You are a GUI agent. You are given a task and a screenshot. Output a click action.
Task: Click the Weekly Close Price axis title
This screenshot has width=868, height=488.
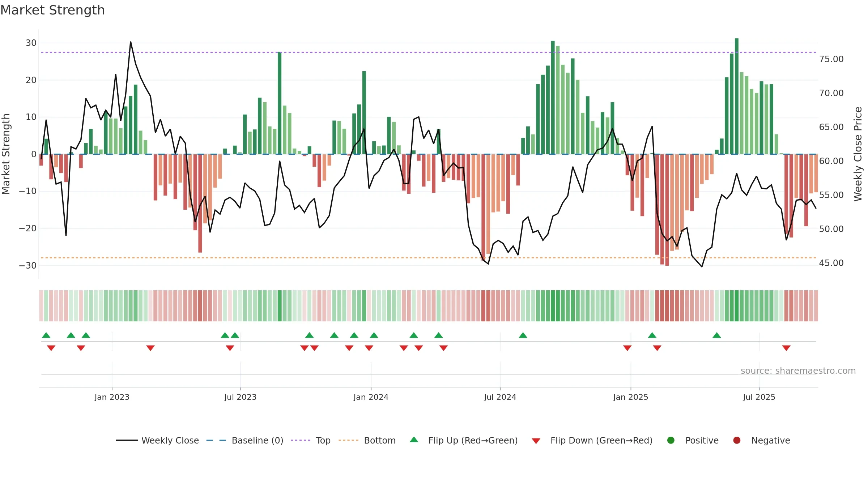pyautogui.click(x=858, y=154)
